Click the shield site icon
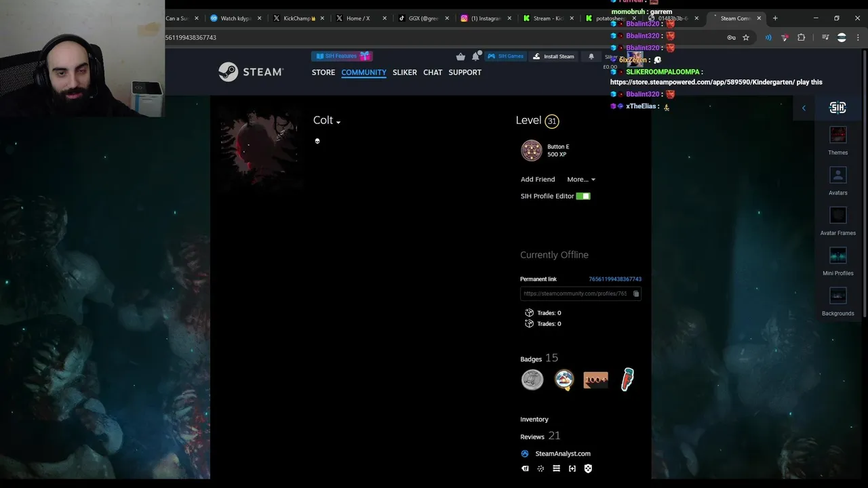The width and height of the screenshot is (868, 488). click(588, 468)
